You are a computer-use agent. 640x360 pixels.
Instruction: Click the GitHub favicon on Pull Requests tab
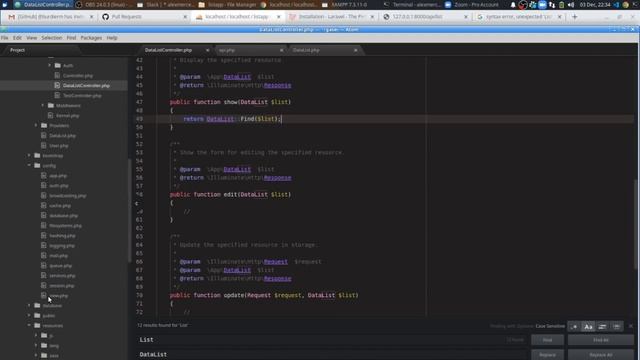106,17
